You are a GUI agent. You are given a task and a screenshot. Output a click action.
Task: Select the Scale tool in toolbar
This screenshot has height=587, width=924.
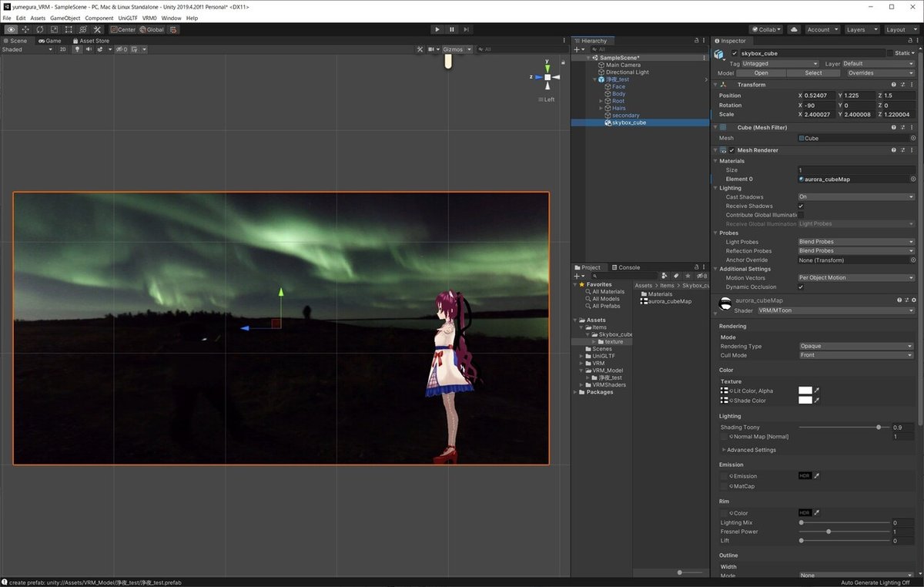(54, 29)
